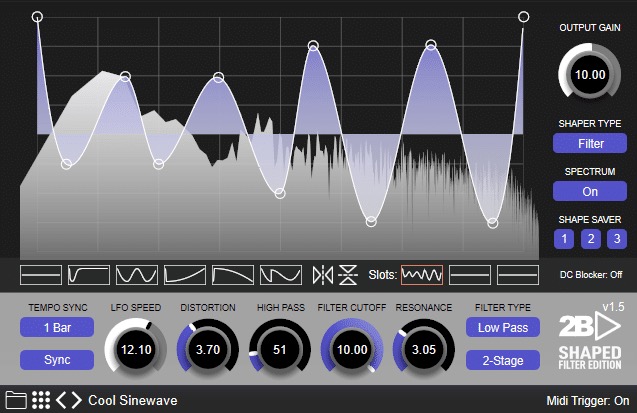Load Shape Saver slot 1
Viewport: 637px width, 413px height.
click(564, 239)
